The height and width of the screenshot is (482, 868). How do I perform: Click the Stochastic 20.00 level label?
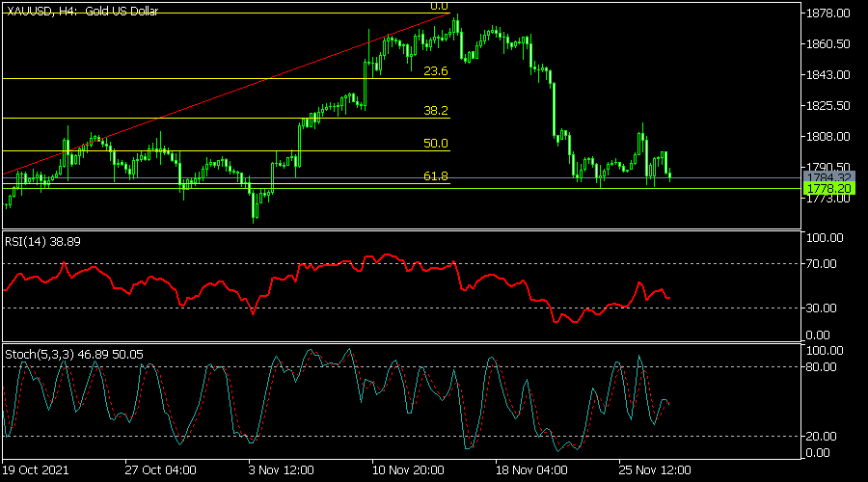click(822, 437)
